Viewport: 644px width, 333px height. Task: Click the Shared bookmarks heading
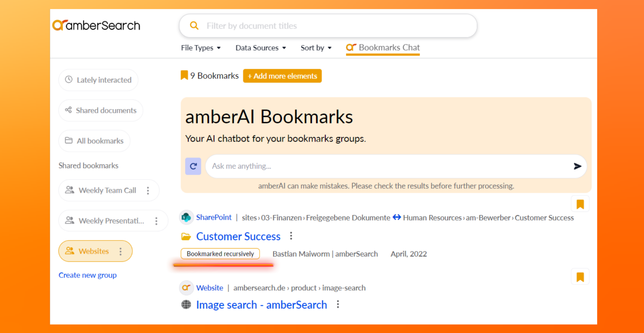tap(88, 166)
